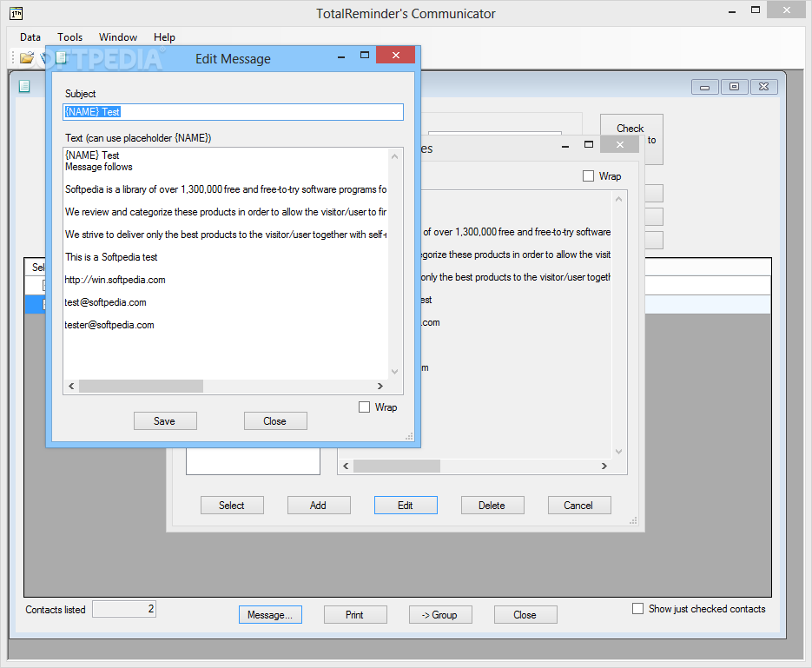The image size is (812, 668).
Task: Click scroll-down arrow in messages dialog preview
Action: pos(619,452)
